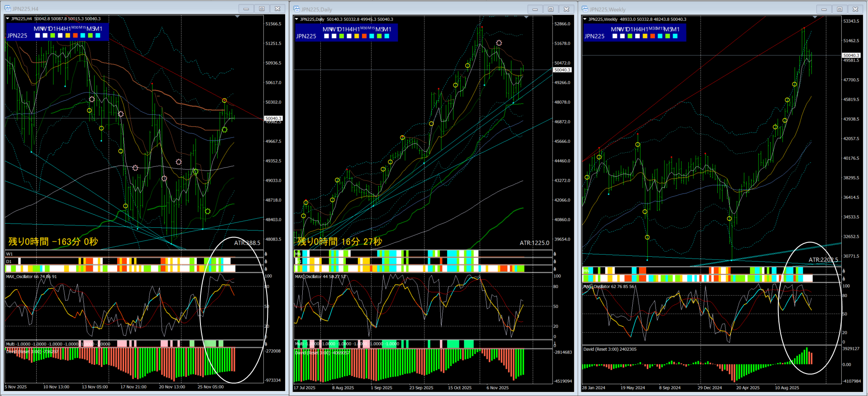Click the green D1 square in Daily panel
Image resolution: width=868 pixels, height=396 pixels.
coord(341,36)
